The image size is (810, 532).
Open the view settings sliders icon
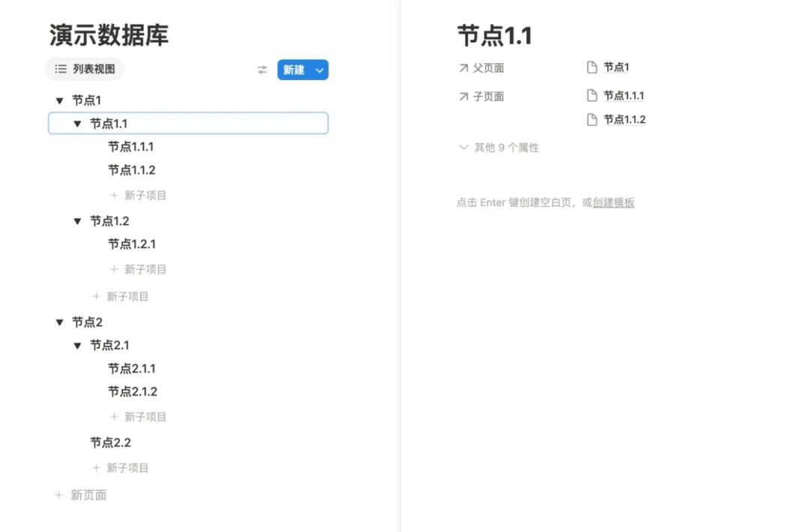pos(262,70)
